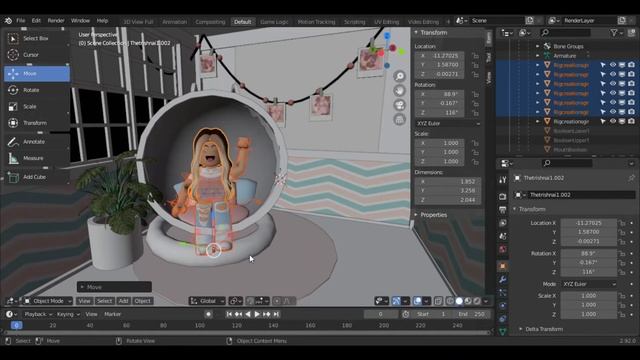
Task: Open the Render properties tab icon
Action: pyautogui.click(x=502, y=196)
